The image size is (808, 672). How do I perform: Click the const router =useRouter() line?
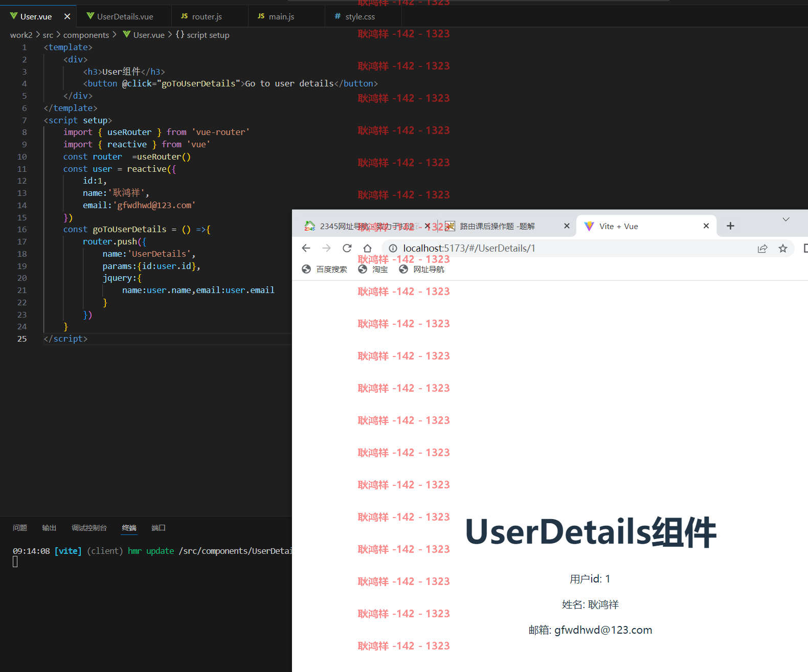127,156
